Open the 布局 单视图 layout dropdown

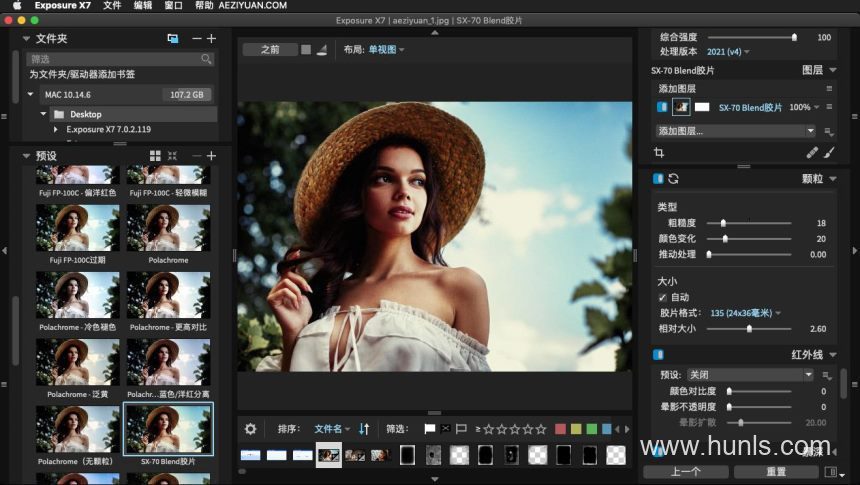(386, 49)
